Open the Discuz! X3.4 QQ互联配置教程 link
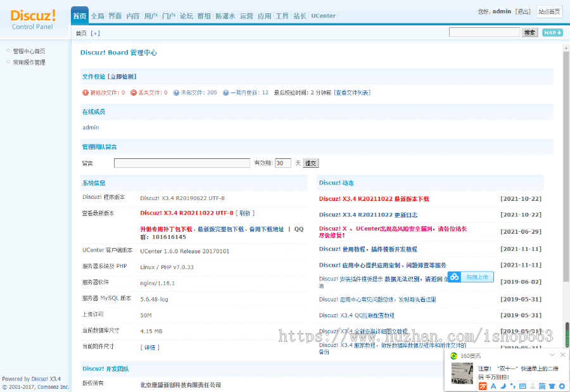The image size is (570, 392). 356,315
